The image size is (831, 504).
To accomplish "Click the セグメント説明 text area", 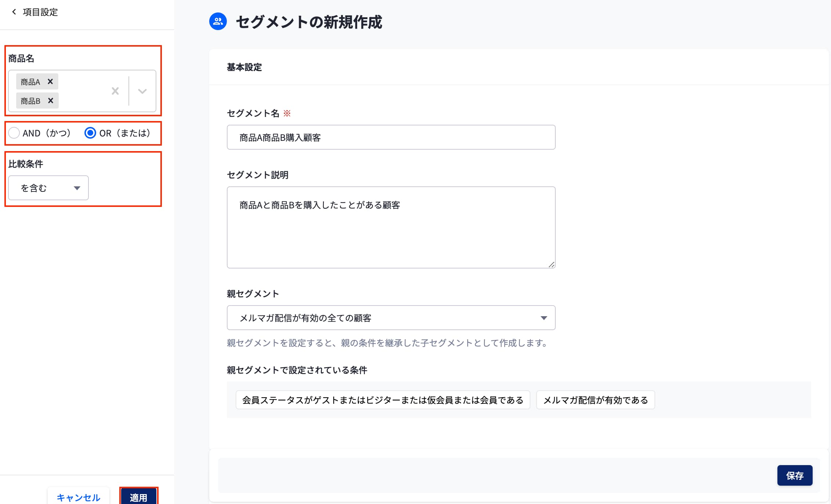I will point(391,227).
